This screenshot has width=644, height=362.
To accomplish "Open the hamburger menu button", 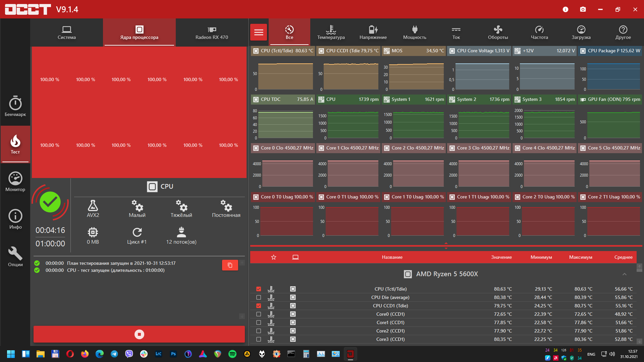I will (259, 33).
